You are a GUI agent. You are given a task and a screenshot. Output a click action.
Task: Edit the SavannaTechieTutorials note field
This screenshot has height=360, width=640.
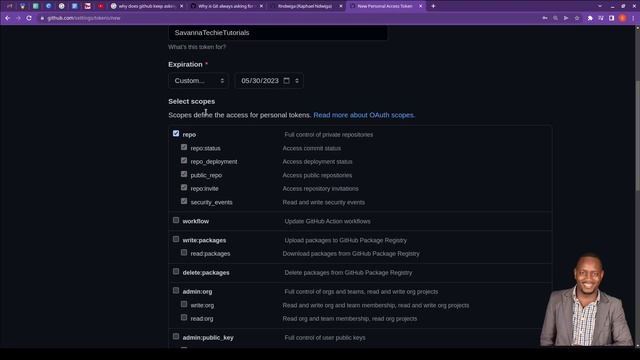tap(278, 33)
